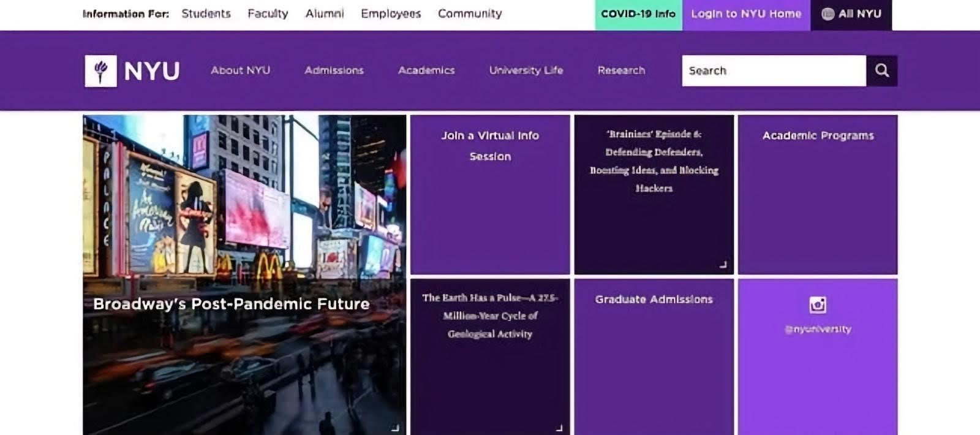The width and height of the screenshot is (980, 435).
Task: Open the Research menu item
Action: point(621,70)
